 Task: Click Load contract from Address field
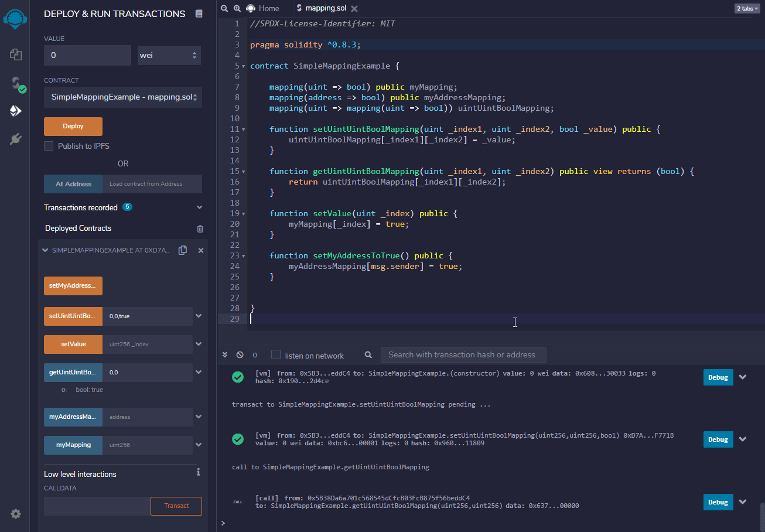point(152,184)
